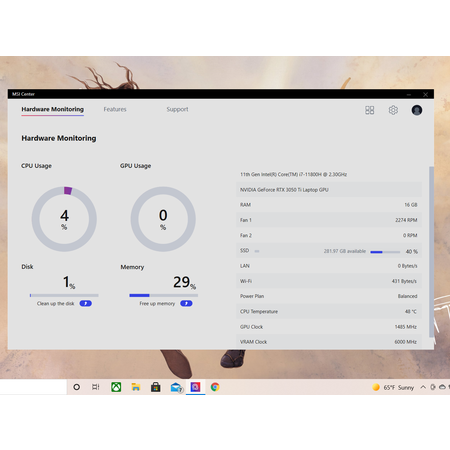Click the LAN 0 Bytes/s row

point(329,266)
